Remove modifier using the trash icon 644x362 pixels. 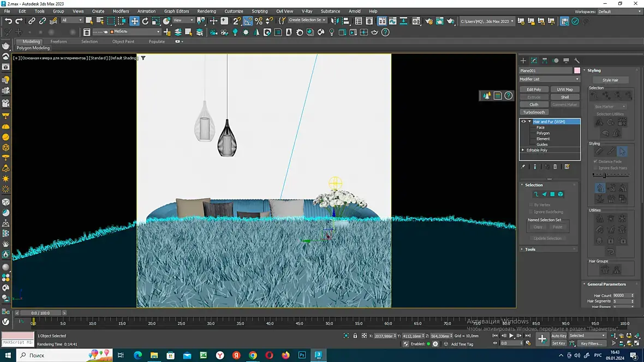click(556, 167)
